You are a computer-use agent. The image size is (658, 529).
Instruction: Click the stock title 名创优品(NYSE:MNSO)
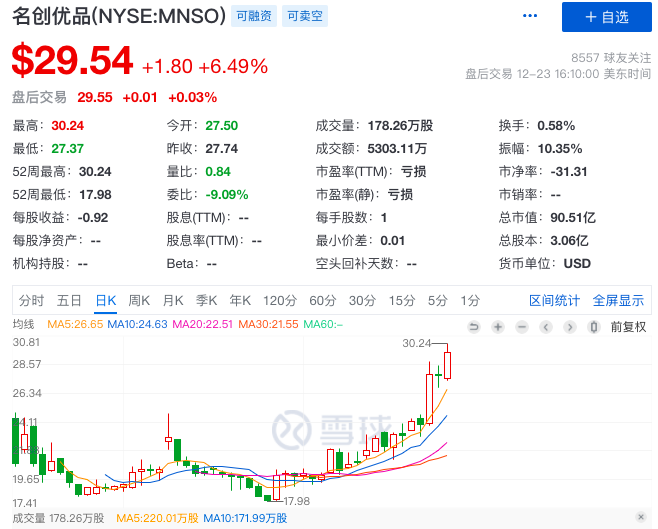pos(119,16)
